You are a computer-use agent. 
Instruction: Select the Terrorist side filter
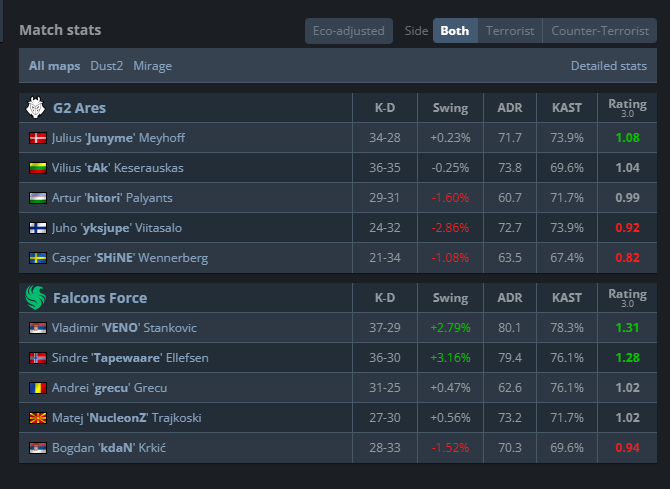point(510,31)
